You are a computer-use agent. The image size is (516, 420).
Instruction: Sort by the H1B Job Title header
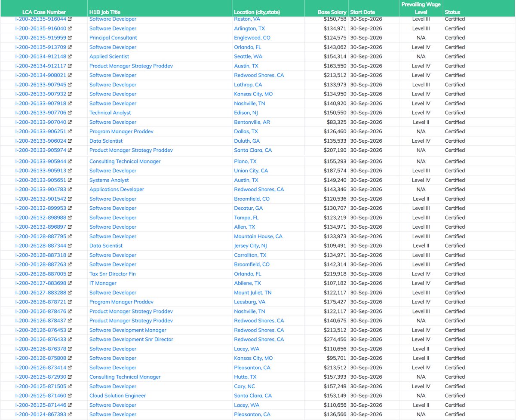(105, 12)
